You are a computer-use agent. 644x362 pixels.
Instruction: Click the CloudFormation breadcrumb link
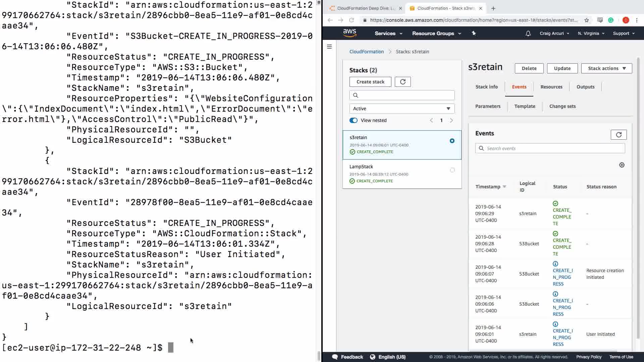click(366, 52)
